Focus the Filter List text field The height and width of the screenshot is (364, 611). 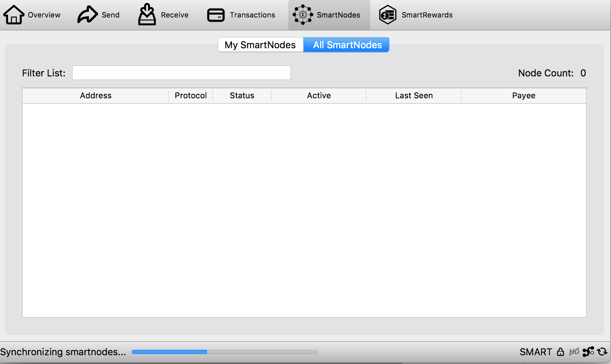point(181,73)
